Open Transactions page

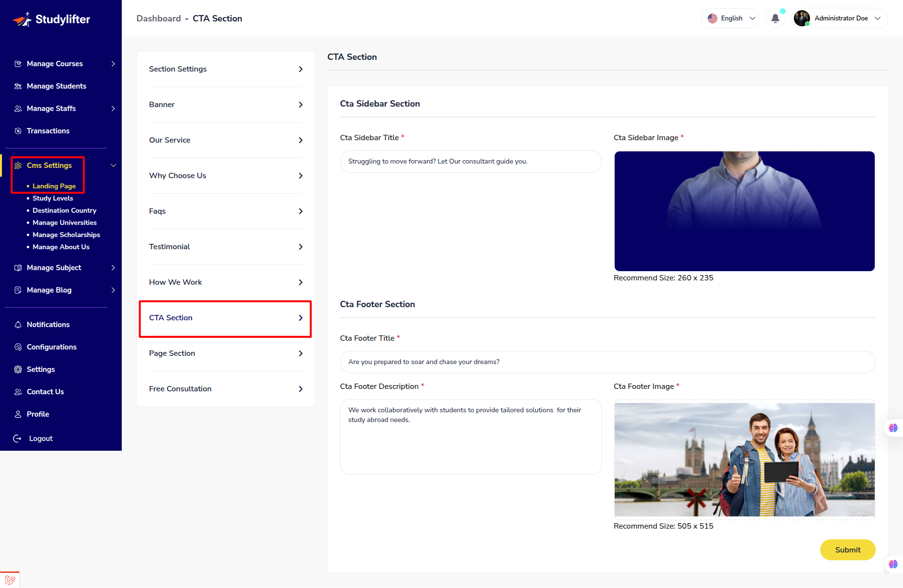[48, 131]
